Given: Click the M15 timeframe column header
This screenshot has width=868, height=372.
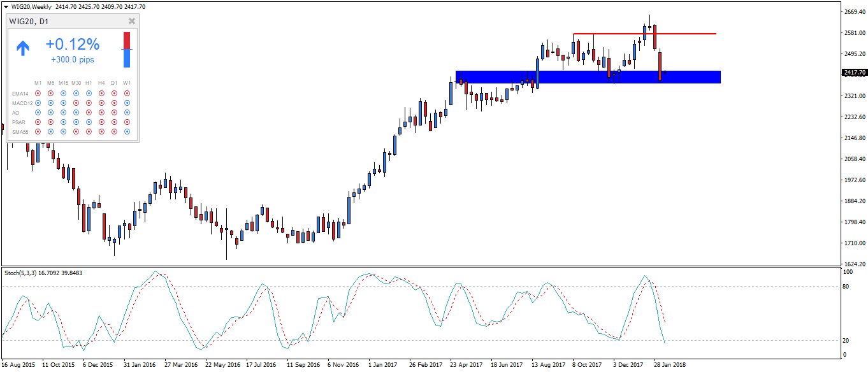Looking at the screenshot, I should coord(63,83).
